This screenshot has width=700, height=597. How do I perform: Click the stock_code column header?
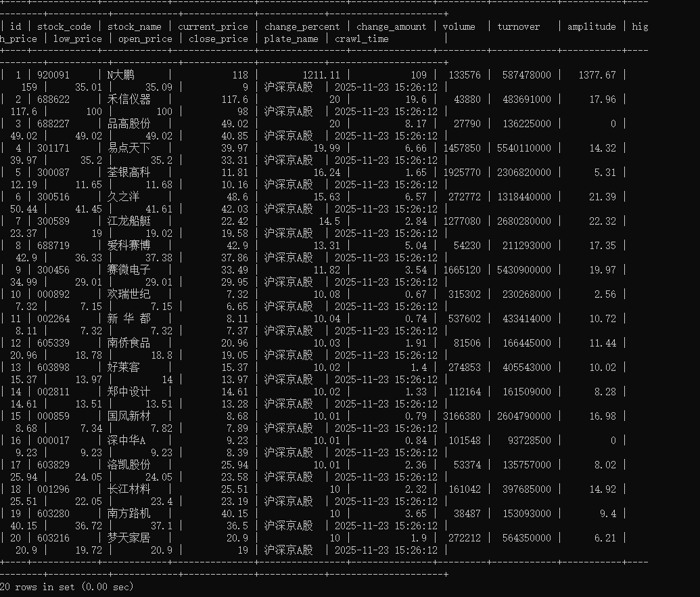[x=65, y=26]
